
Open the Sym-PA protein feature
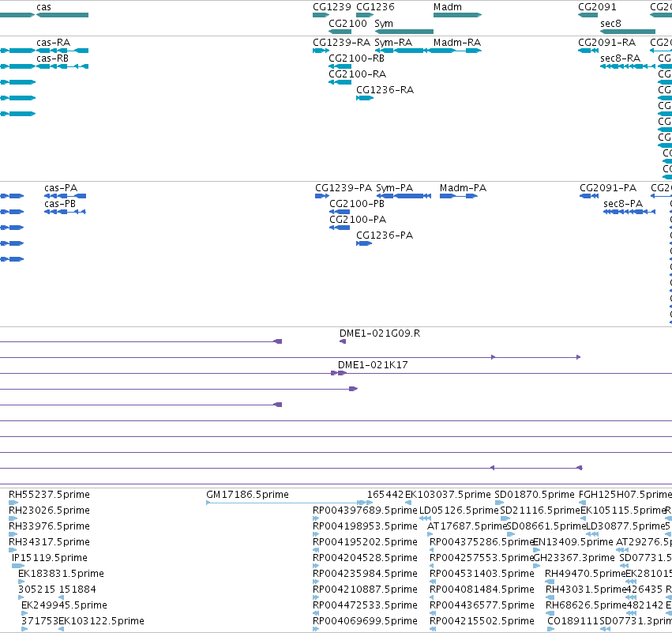[404, 196]
